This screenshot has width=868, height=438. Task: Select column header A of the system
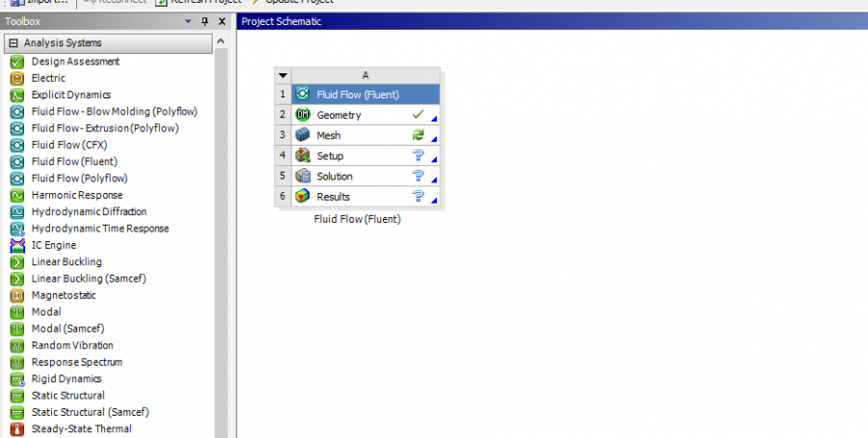(x=366, y=75)
